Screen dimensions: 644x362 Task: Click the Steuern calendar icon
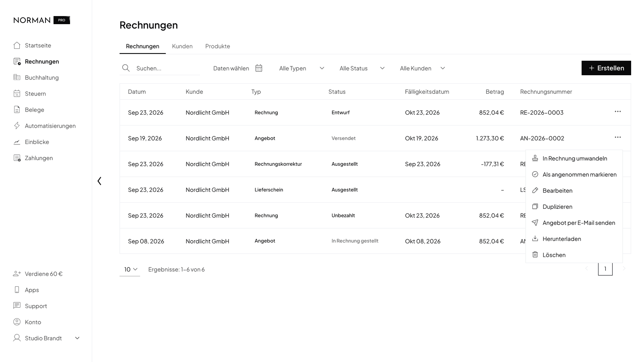[x=17, y=93]
